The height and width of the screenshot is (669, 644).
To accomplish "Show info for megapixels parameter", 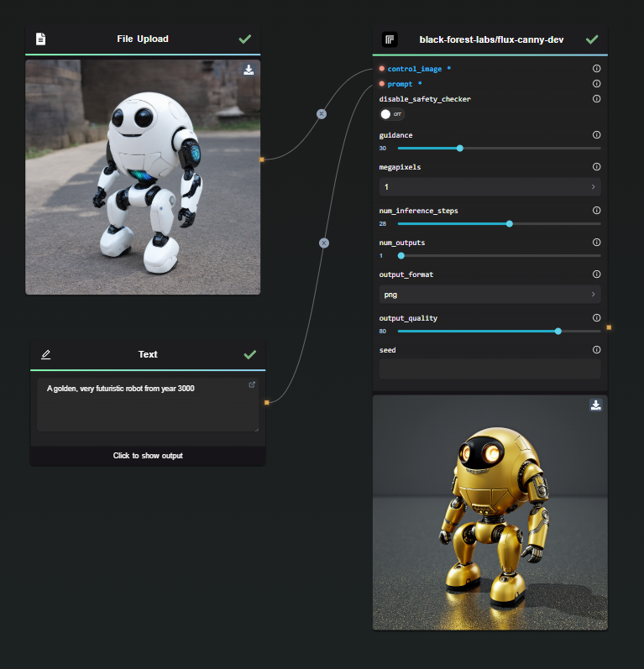I will (x=597, y=167).
